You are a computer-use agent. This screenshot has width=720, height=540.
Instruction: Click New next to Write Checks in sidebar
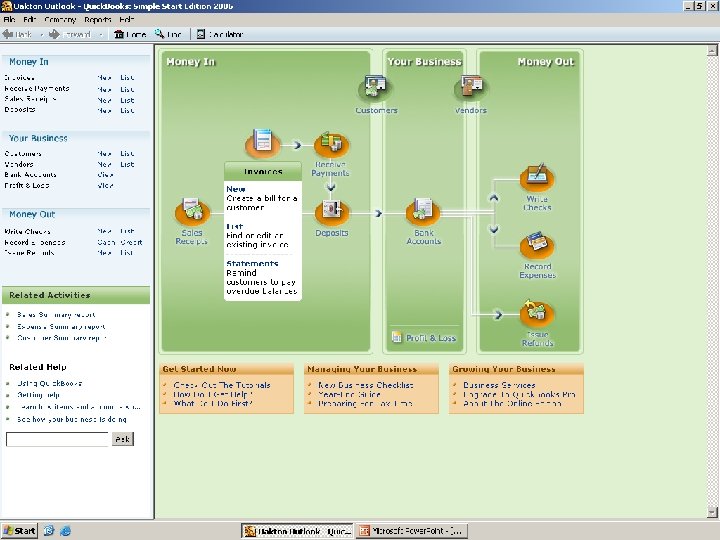[x=104, y=231]
